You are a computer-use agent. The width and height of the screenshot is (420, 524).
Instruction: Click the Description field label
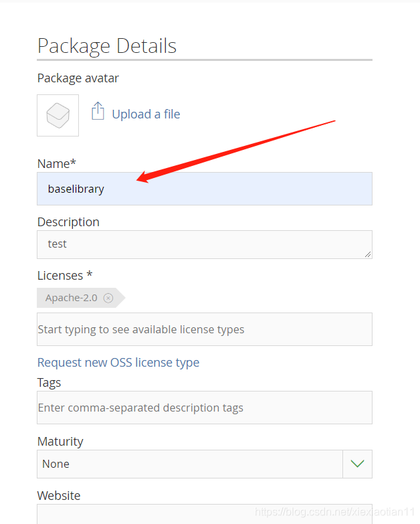68,222
